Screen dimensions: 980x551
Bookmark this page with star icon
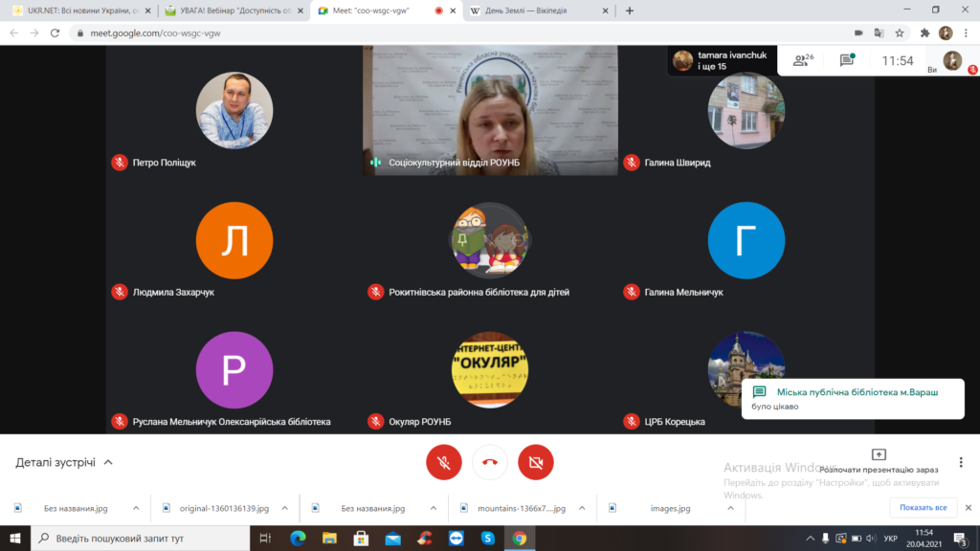pos(901,33)
